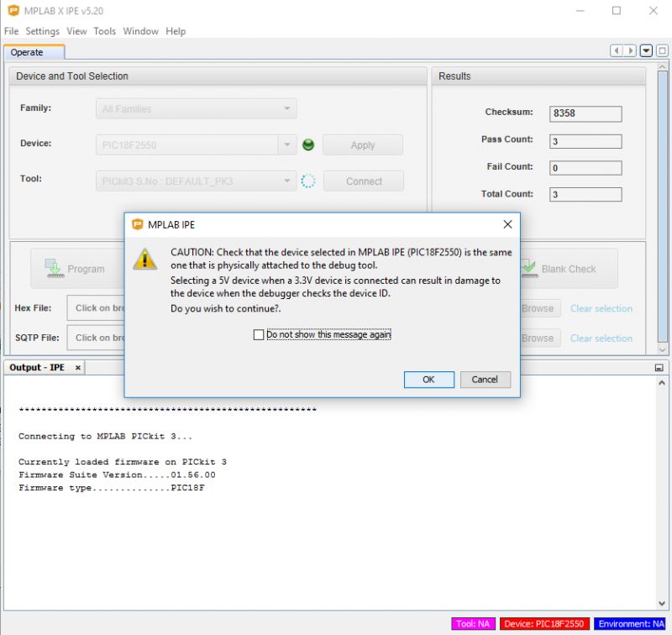This screenshot has width=672, height=635.
Task: Open the View menu
Action: (x=76, y=31)
